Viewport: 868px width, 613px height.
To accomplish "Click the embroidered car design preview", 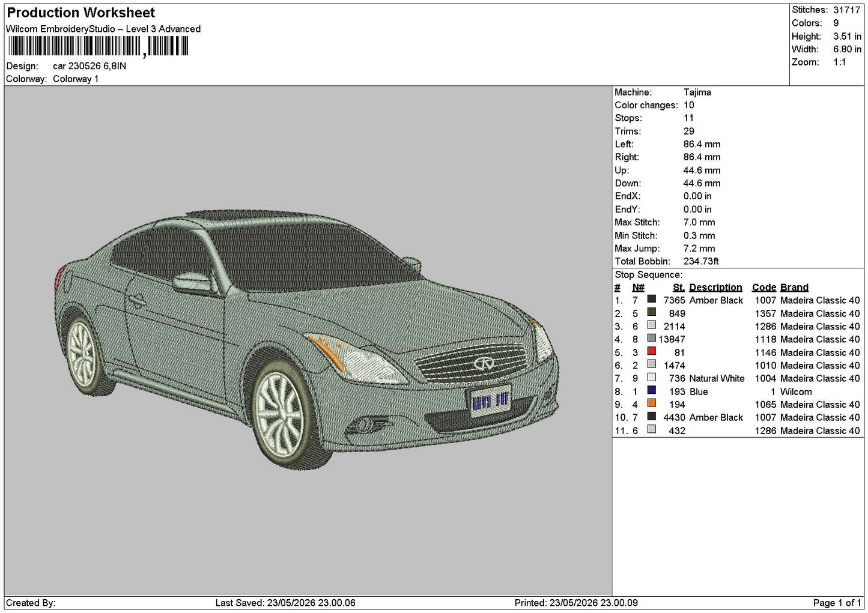I will (x=306, y=339).
